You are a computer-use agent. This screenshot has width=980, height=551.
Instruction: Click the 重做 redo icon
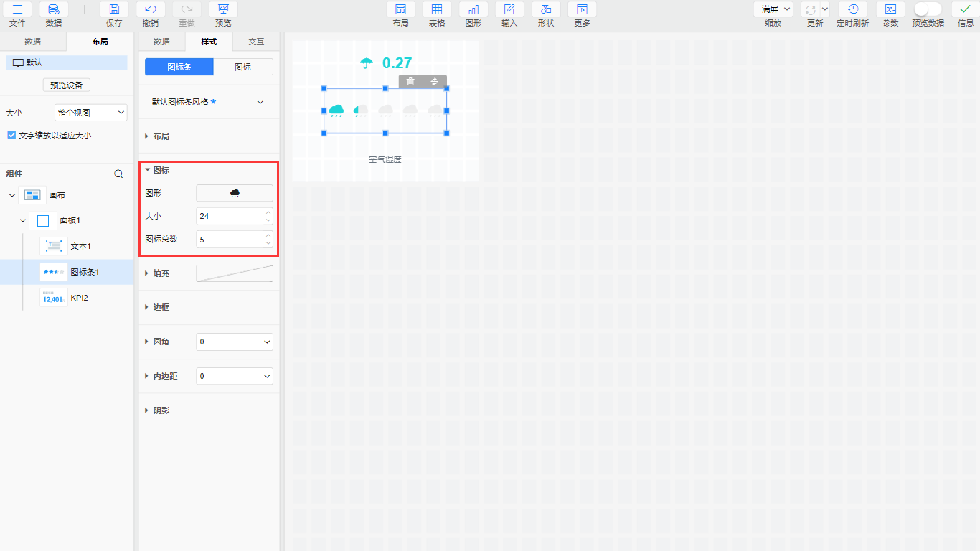pyautogui.click(x=187, y=9)
